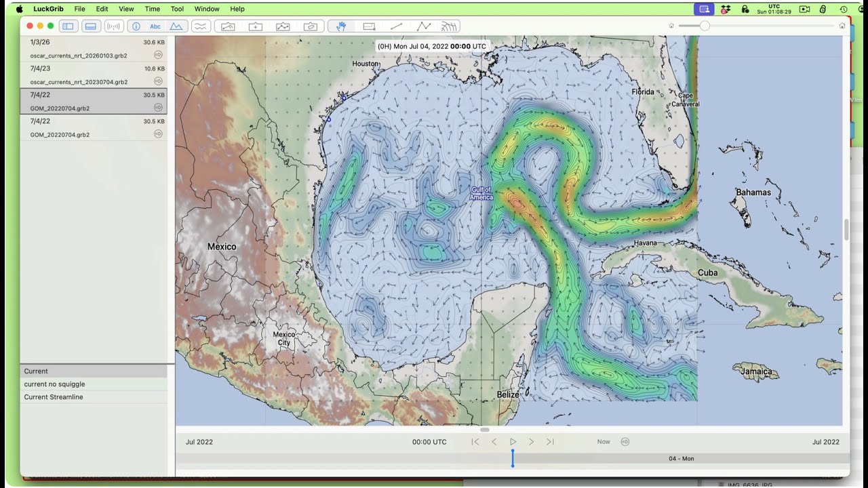
Task: Select the region shape toolbar icon
Action: click(x=310, y=26)
